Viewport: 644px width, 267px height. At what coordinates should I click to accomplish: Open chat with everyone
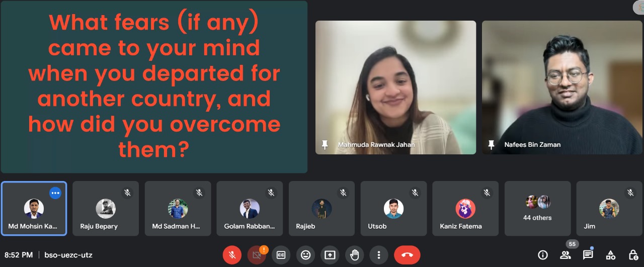click(x=588, y=255)
